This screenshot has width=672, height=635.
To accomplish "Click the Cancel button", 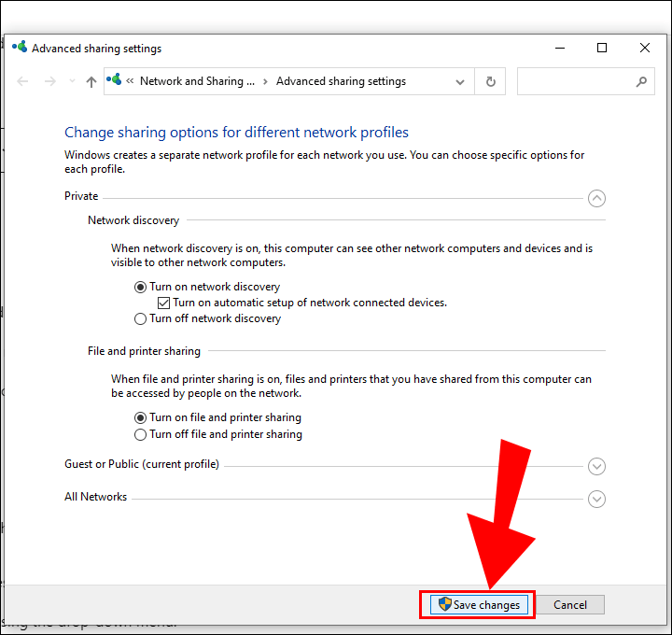I will click(x=570, y=604).
